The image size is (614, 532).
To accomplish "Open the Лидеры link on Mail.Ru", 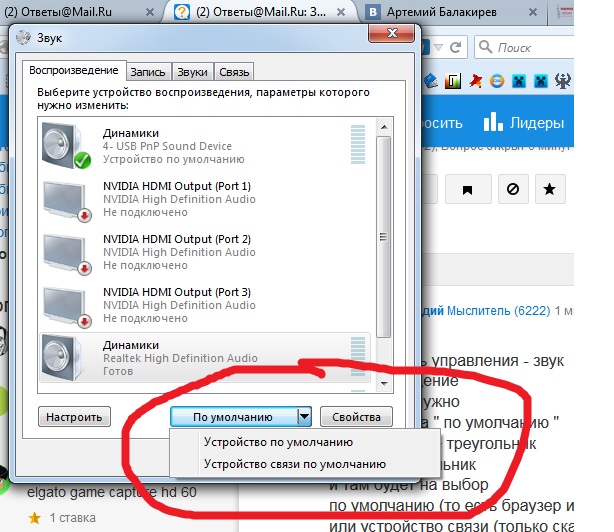I will coord(536,123).
